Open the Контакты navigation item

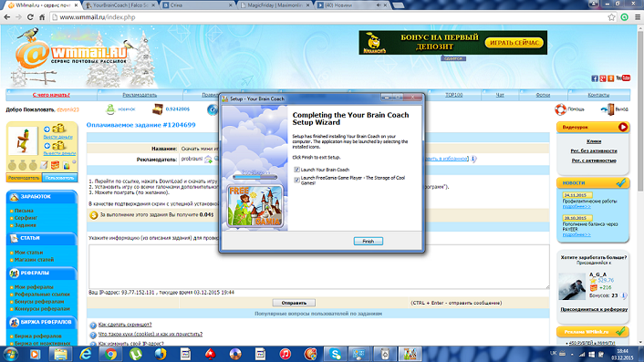598,95
